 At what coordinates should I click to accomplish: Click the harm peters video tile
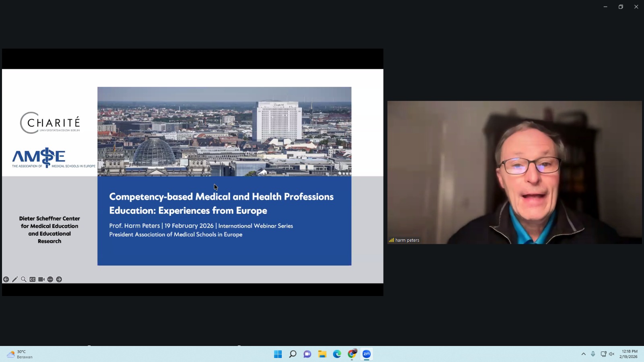[514, 172]
